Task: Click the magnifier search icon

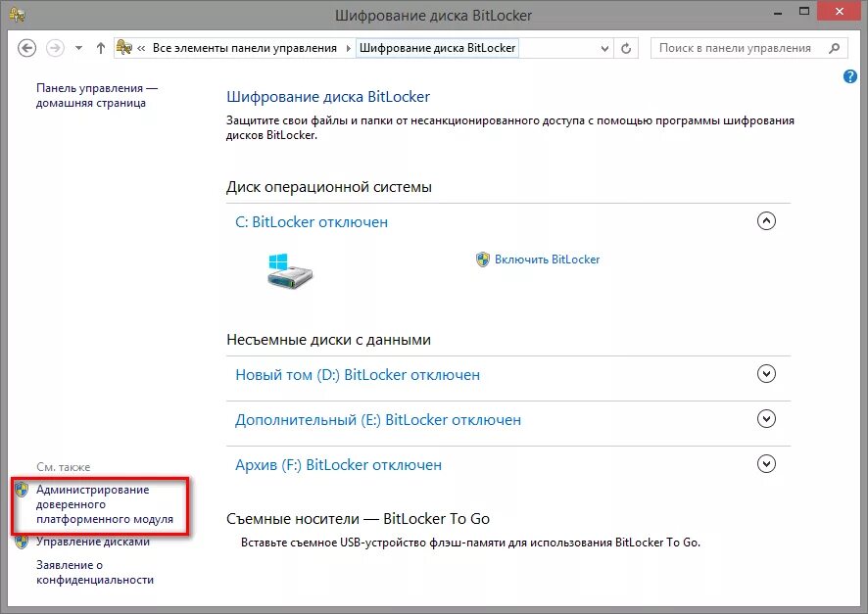Action: click(x=835, y=49)
